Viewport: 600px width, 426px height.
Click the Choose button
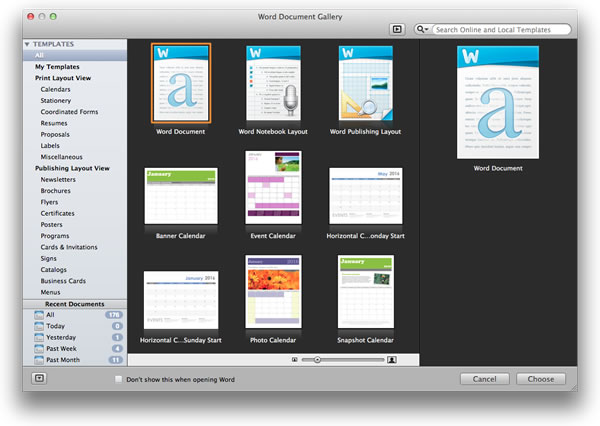541,379
